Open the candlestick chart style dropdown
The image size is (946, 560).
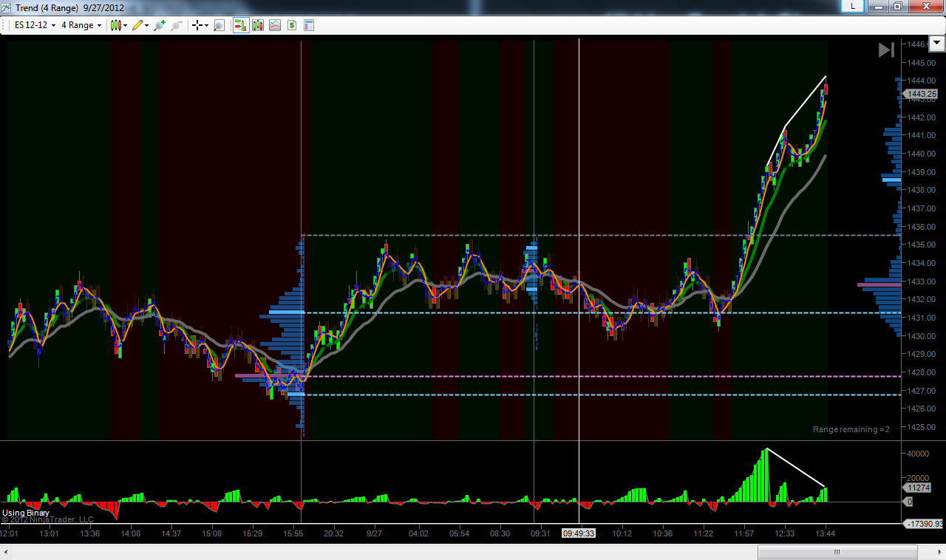point(119,25)
